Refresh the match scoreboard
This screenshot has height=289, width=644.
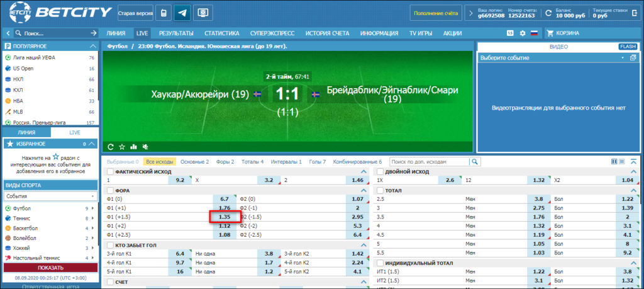[x=111, y=146]
